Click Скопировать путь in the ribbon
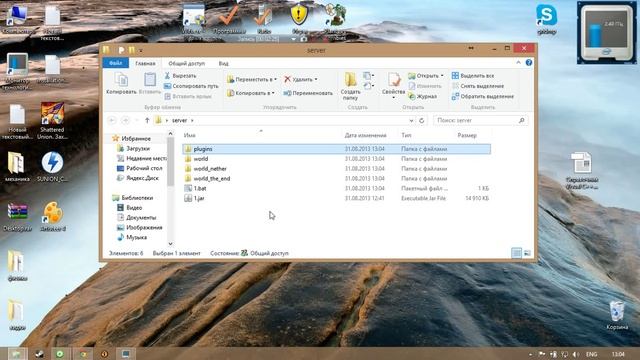The height and width of the screenshot is (360, 640). click(191, 86)
